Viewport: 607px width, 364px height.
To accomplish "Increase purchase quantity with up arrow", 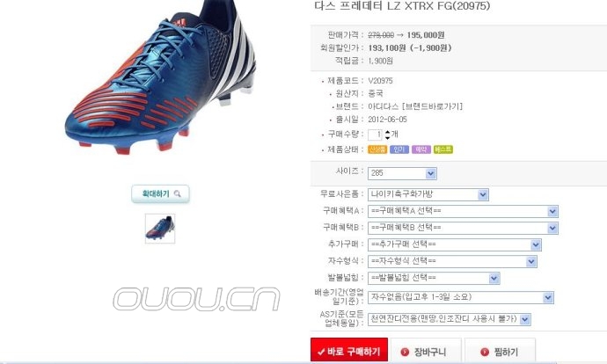I will [x=387, y=132].
